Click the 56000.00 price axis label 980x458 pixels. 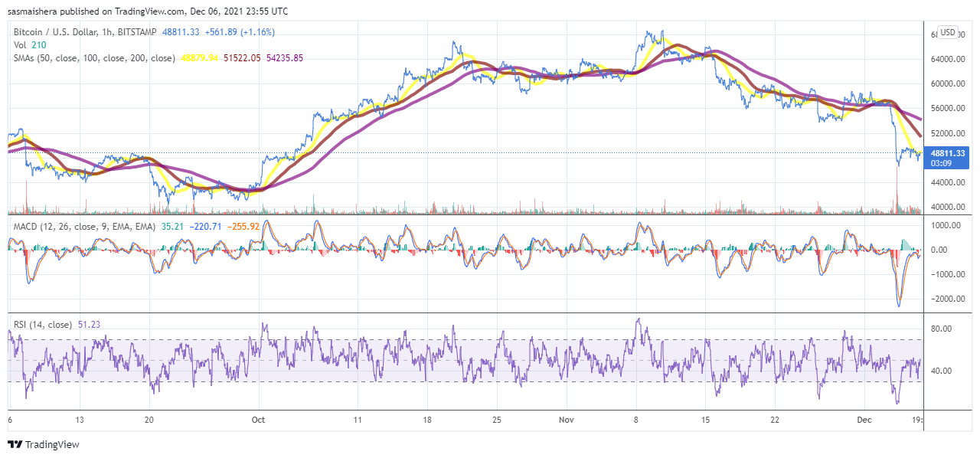pos(947,109)
